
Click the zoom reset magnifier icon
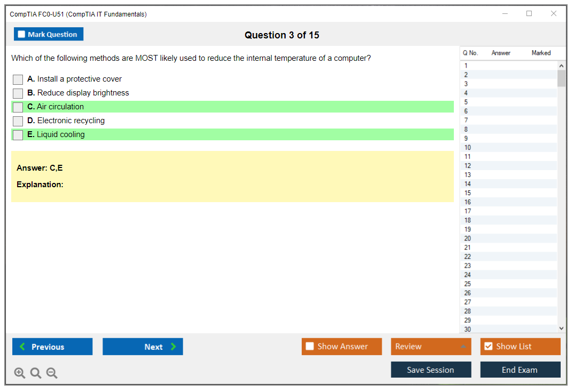36,373
